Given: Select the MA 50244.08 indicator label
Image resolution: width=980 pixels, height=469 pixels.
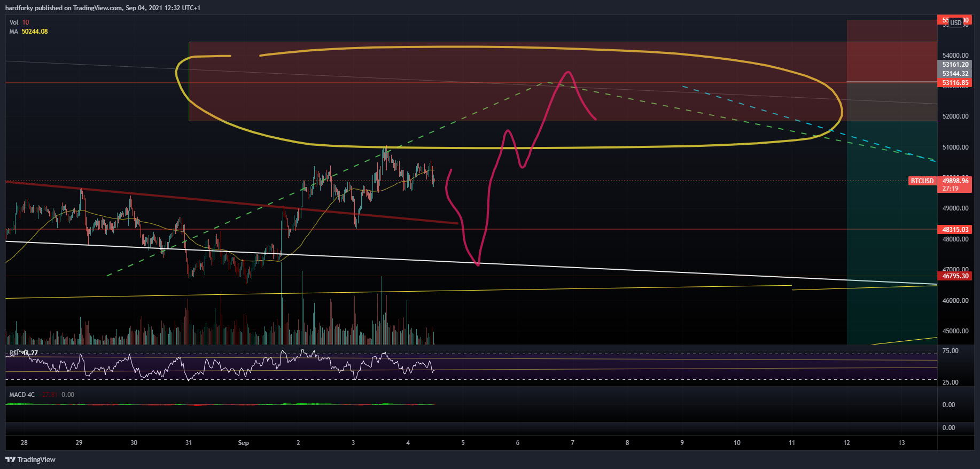Looking at the screenshot, I should coord(28,32).
